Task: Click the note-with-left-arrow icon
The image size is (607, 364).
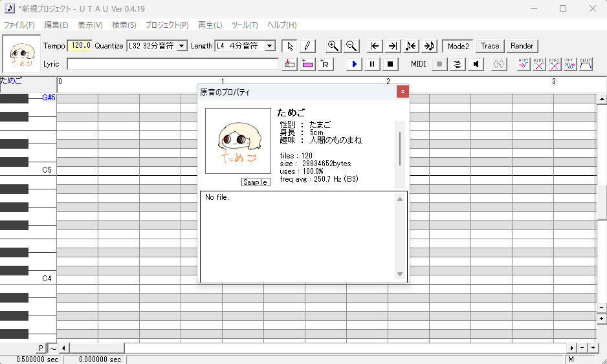Action: click(x=411, y=46)
